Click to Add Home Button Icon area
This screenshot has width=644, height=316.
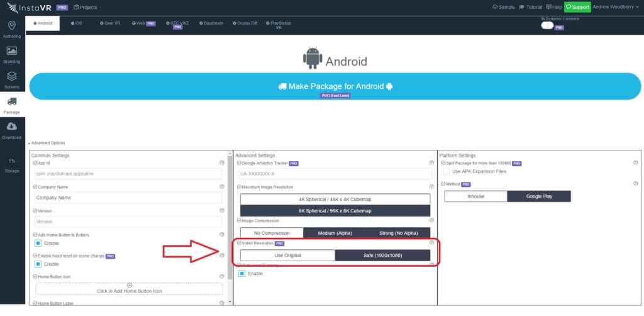(x=130, y=288)
